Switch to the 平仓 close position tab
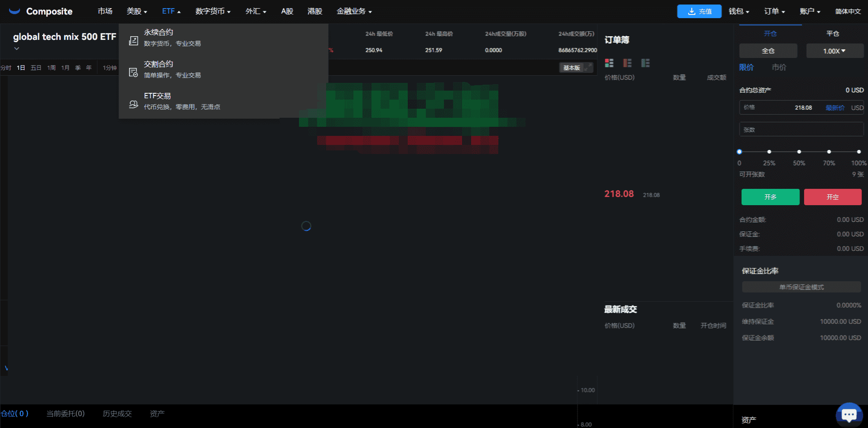This screenshot has width=868, height=428. pyautogui.click(x=832, y=34)
